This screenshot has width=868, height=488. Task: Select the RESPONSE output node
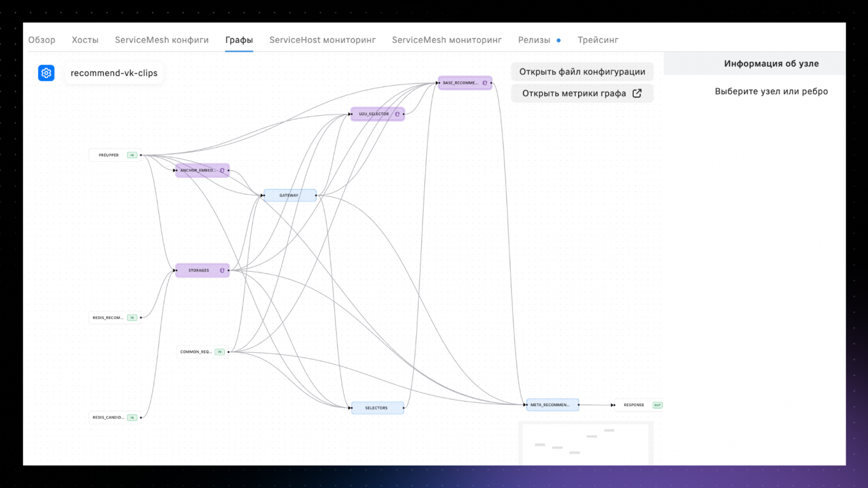click(x=639, y=405)
